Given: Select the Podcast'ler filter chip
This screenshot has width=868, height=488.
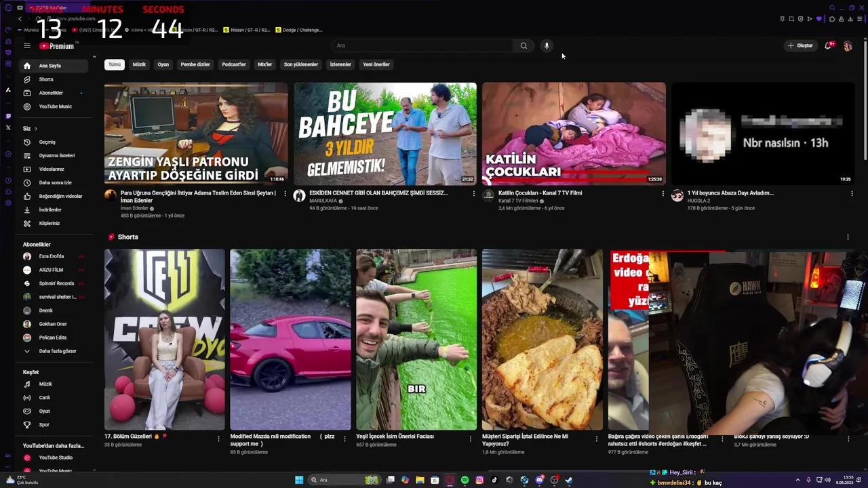Looking at the screenshot, I should click(234, 64).
